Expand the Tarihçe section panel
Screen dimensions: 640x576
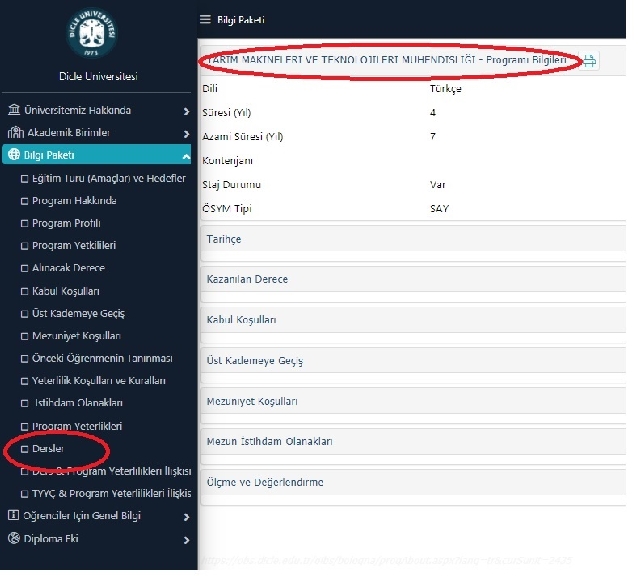pos(413,239)
